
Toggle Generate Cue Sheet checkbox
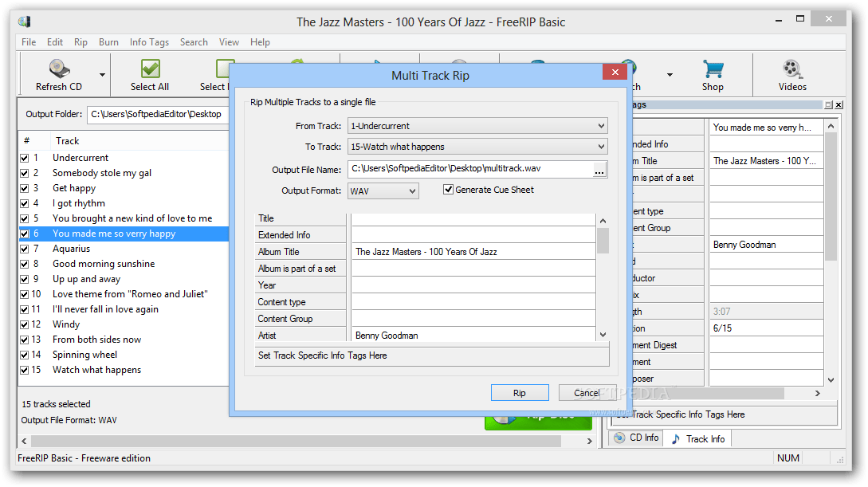coord(449,190)
